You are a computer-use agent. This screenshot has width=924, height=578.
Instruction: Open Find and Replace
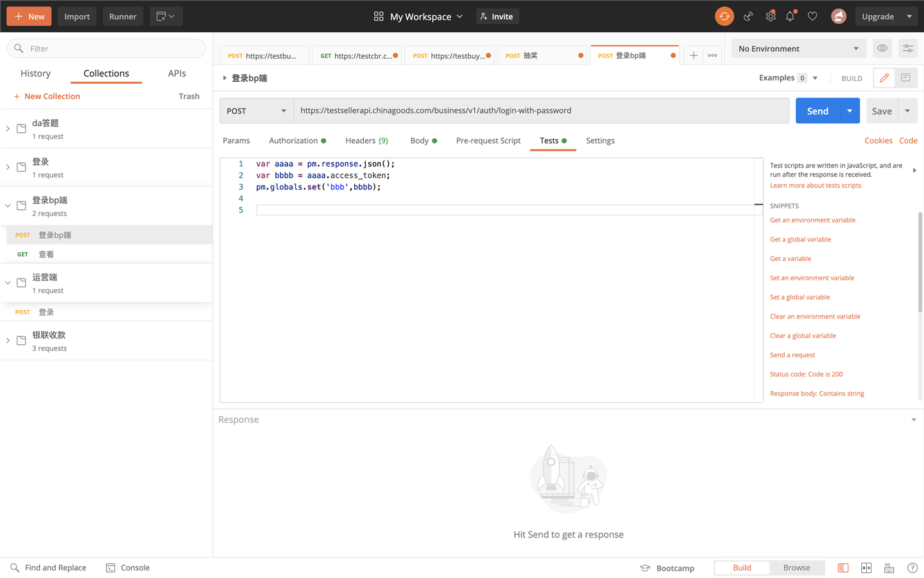tap(48, 568)
